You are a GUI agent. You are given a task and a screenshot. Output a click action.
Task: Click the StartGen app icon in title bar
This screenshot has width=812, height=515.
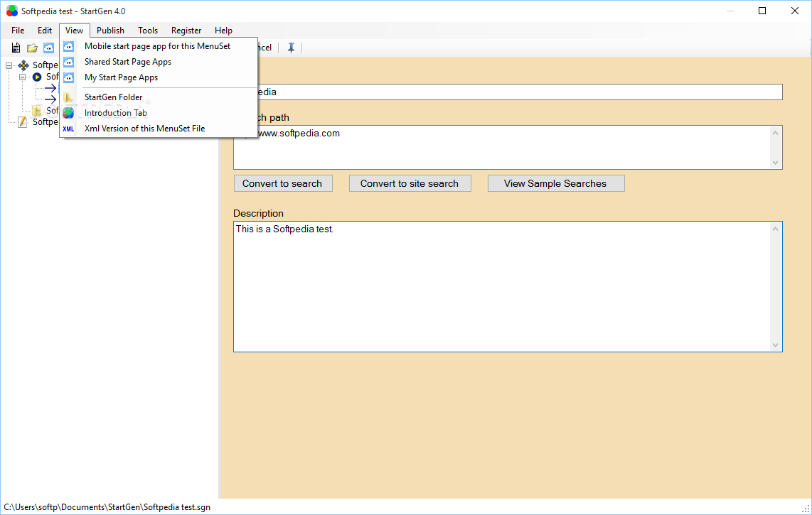pyautogui.click(x=11, y=11)
